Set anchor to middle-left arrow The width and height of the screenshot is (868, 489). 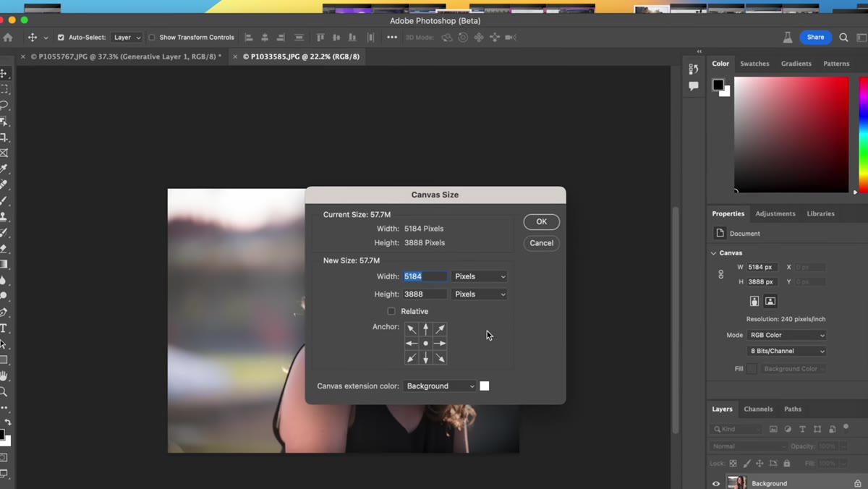tap(412, 344)
